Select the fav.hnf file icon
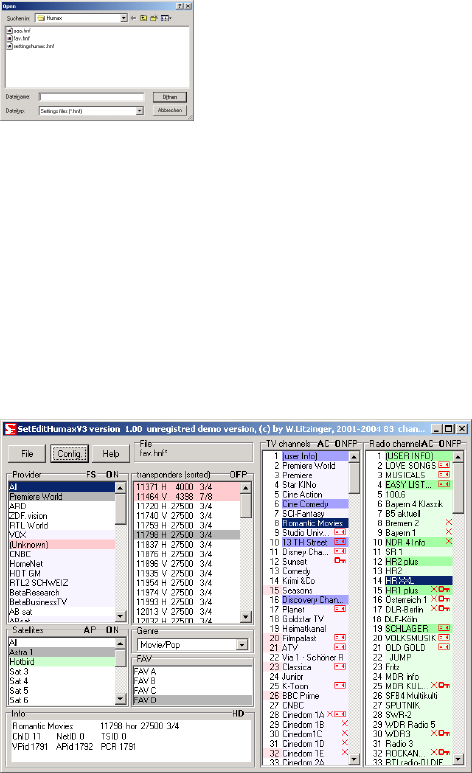This screenshot has height=773, width=472. 9,38
